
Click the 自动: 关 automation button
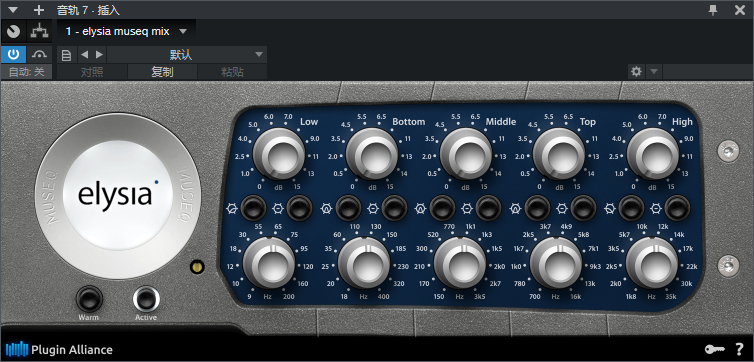(x=27, y=72)
